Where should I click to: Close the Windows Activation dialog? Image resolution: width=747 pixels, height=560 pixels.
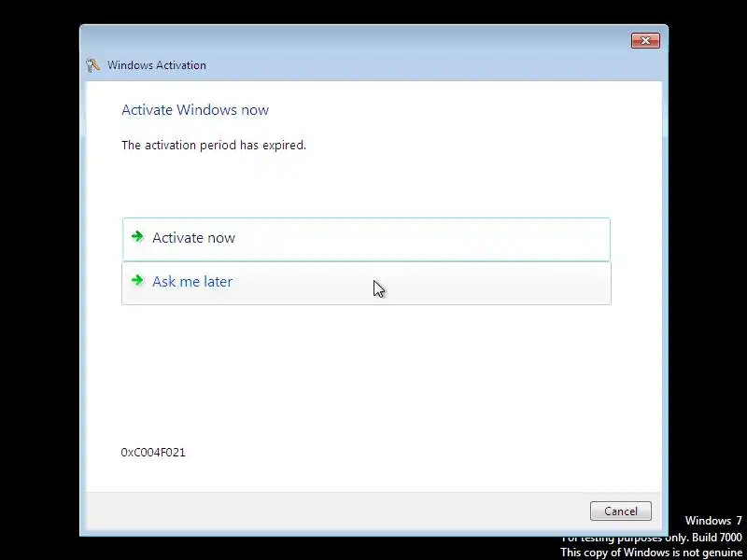tap(645, 41)
